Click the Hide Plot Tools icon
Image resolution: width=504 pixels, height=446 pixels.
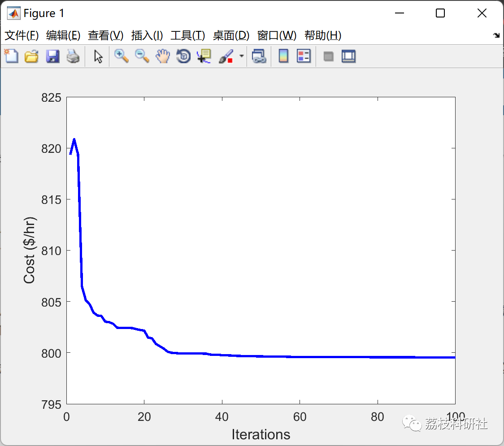click(x=328, y=56)
